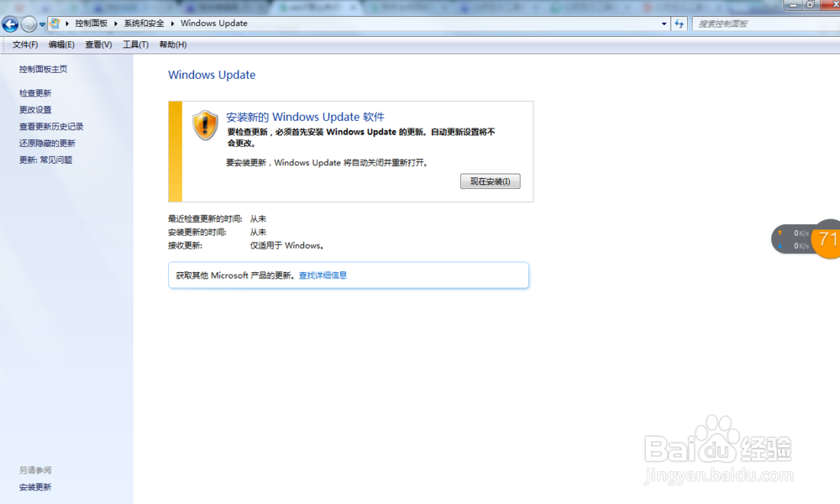Click the upload speed 0K/s indicator

click(x=795, y=233)
